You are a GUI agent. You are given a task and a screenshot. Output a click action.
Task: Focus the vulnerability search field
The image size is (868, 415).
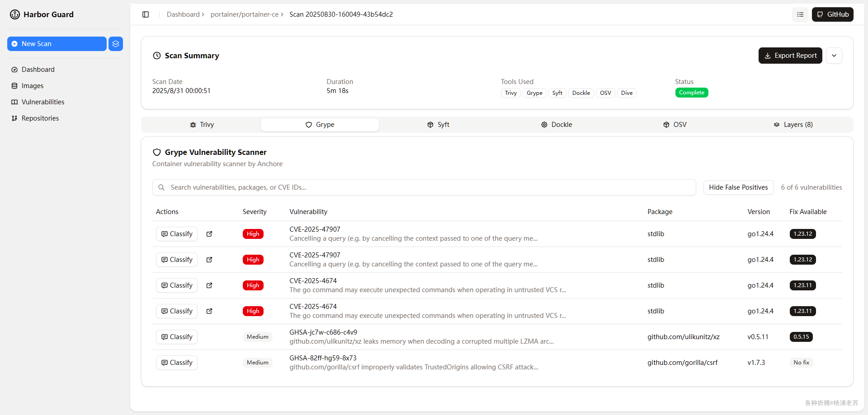pyautogui.click(x=424, y=187)
